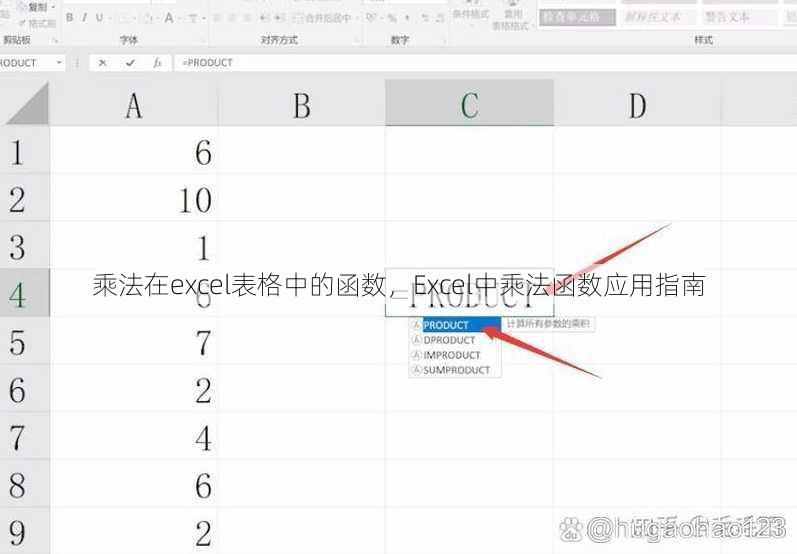Click cell A5 containing 7
797x554 pixels.
[134, 341]
